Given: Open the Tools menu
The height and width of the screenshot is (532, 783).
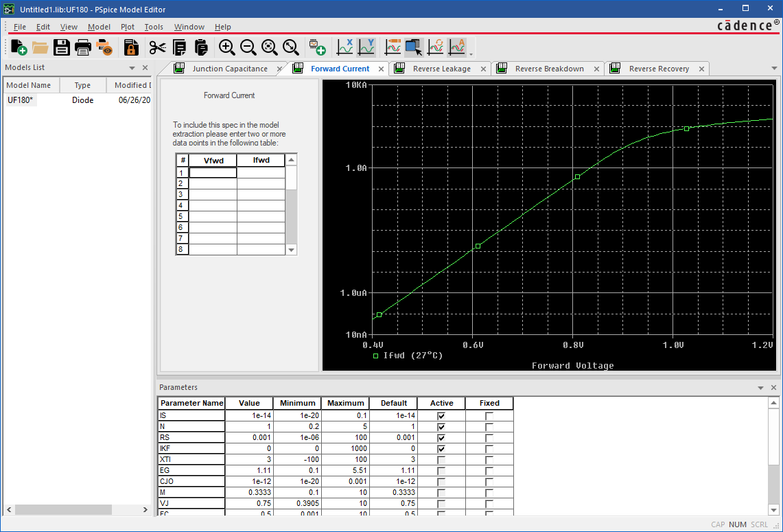Looking at the screenshot, I should [x=154, y=27].
